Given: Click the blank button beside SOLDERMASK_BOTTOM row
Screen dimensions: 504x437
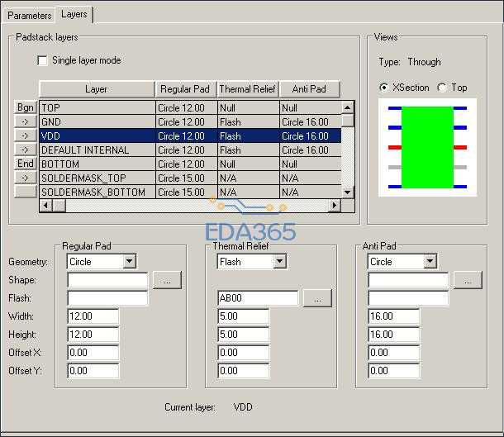Looking at the screenshot, I should [26, 191].
